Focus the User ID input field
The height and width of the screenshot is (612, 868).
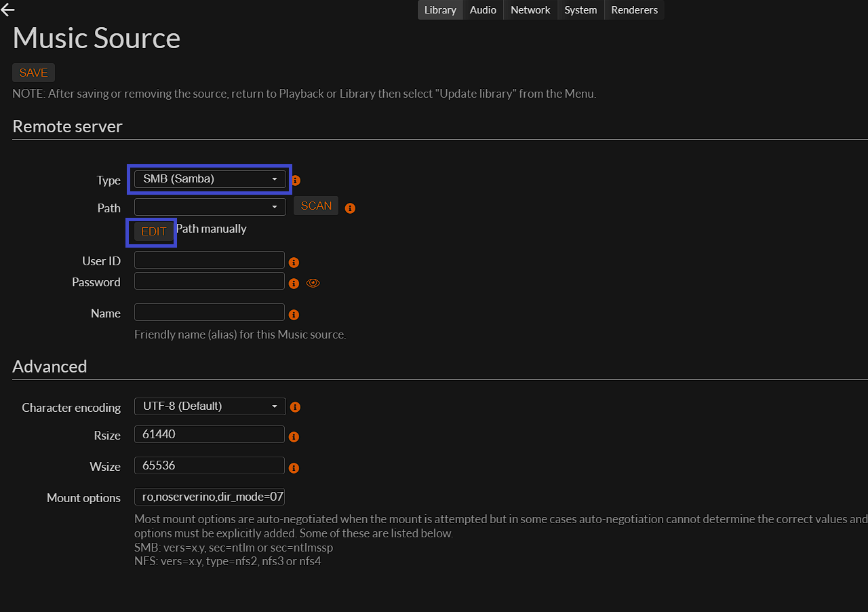pyautogui.click(x=210, y=260)
